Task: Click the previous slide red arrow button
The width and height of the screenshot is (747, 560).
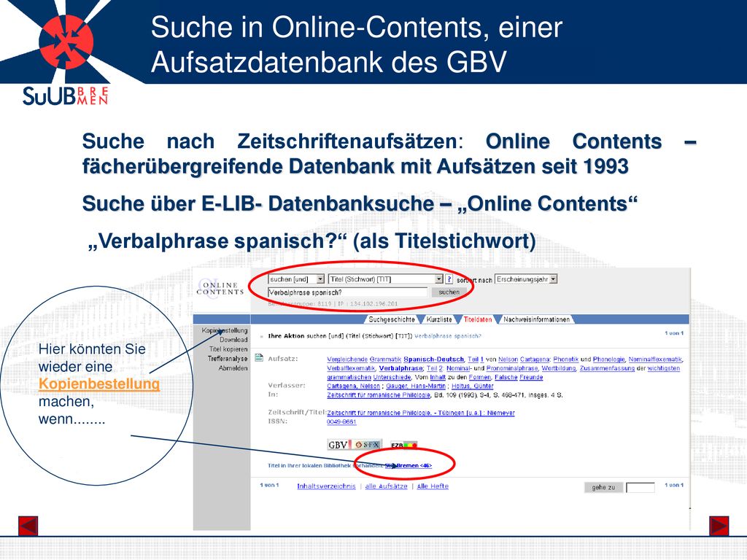Action: point(28,526)
